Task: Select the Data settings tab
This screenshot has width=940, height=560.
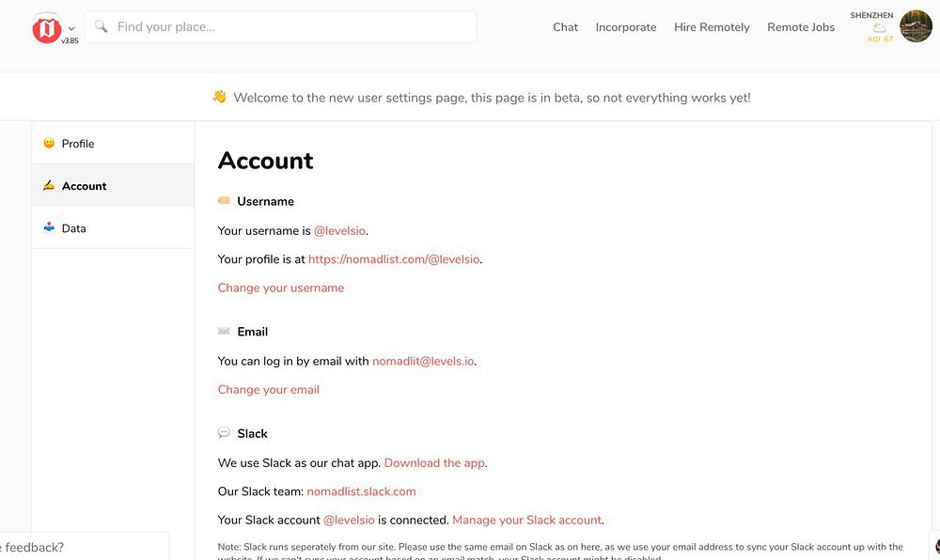Action: tap(114, 228)
